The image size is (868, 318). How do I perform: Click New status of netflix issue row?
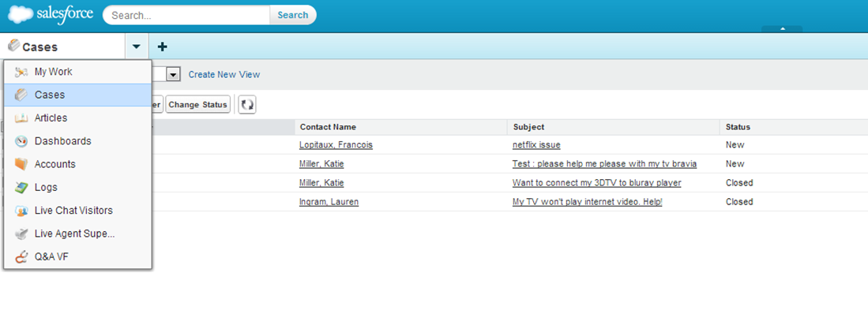point(735,145)
